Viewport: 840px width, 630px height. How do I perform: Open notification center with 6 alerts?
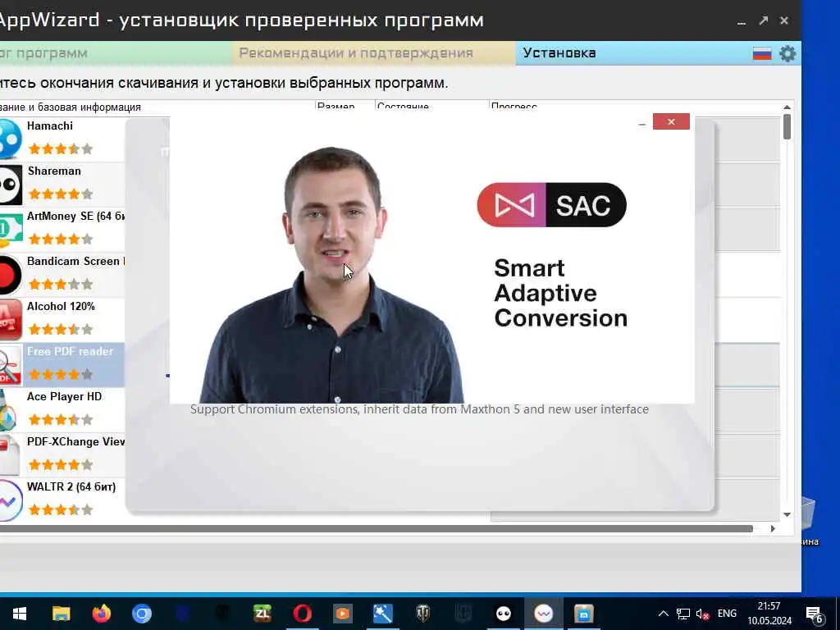tap(815, 615)
